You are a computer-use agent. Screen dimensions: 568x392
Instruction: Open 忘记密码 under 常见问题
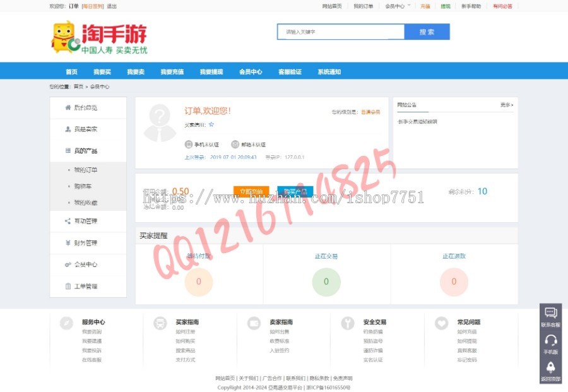467,360
